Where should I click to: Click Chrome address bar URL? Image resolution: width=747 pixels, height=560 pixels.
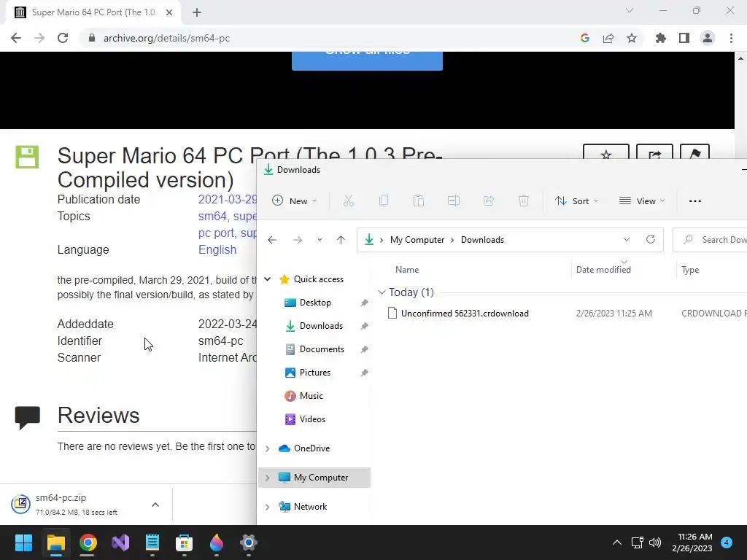pyautogui.click(x=166, y=38)
